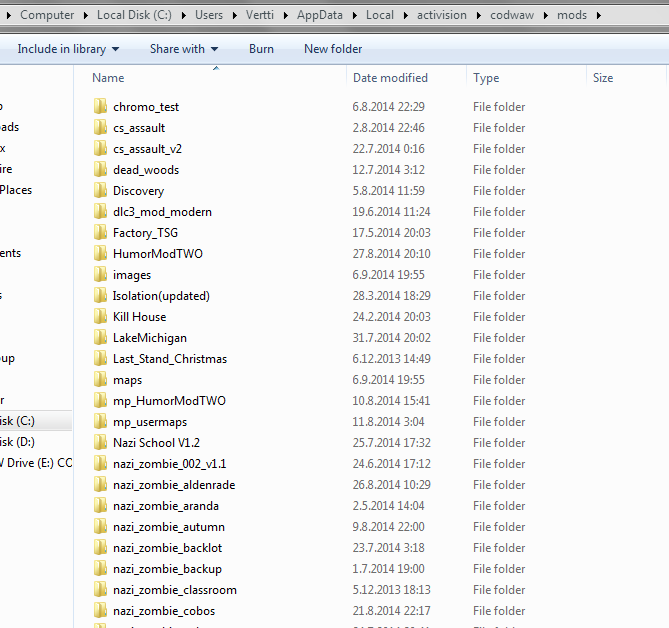
Task: Click the nazi_zombie_classroom folder icon
Action: click(x=100, y=589)
